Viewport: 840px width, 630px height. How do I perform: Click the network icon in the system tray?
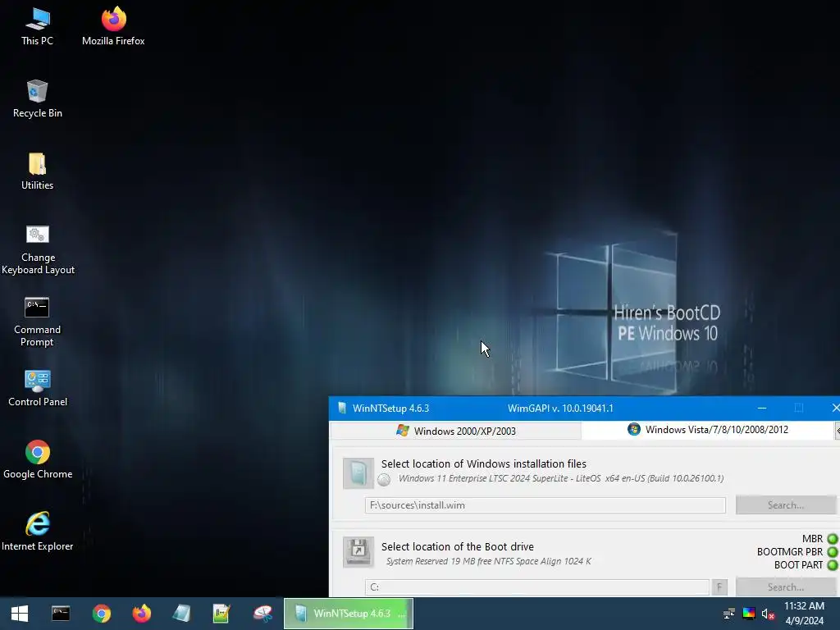click(729, 614)
